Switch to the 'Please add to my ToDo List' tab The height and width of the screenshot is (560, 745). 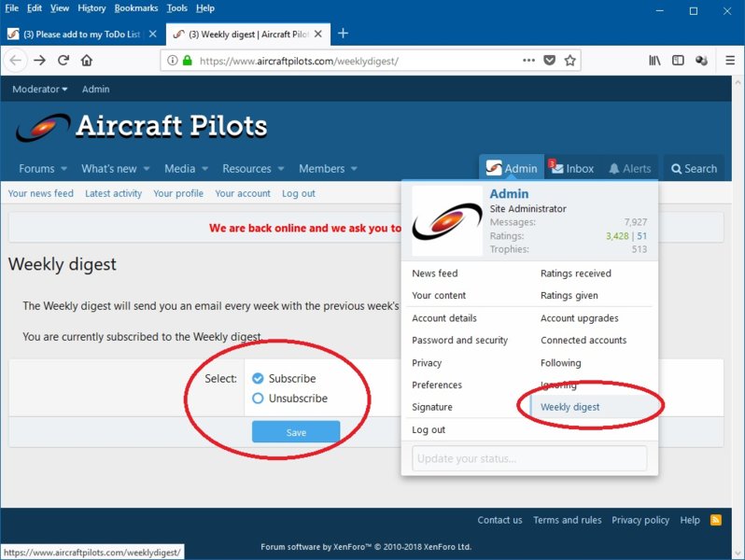[x=81, y=35]
